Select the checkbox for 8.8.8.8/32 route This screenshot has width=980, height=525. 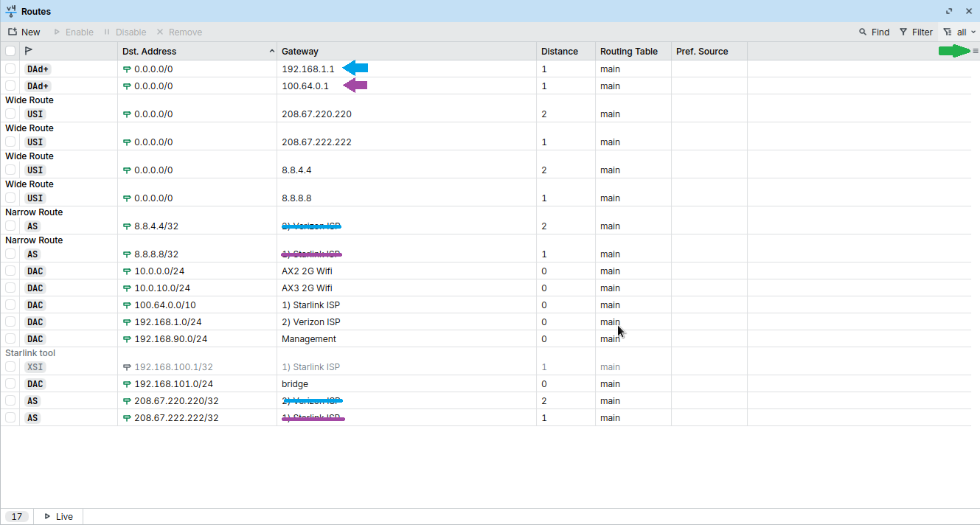coord(10,254)
